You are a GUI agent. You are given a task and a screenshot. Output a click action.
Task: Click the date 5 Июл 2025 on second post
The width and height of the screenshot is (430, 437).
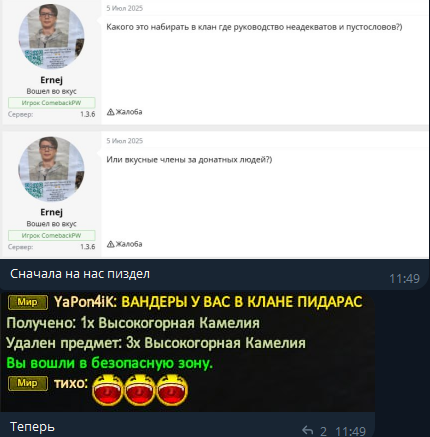tap(124, 141)
